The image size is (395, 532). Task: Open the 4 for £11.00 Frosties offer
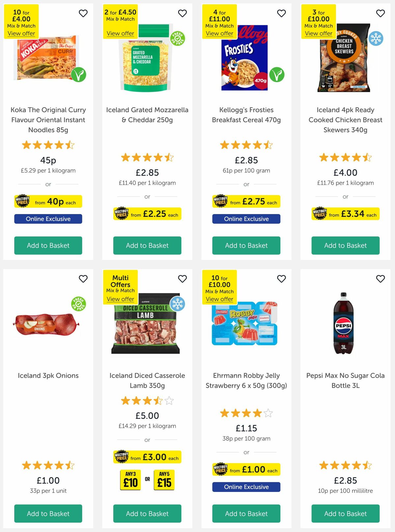pyautogui.click(x=219, y=34)
